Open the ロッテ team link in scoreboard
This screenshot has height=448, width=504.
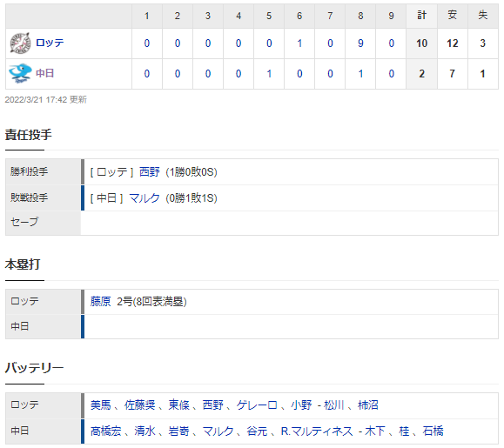pos(50,43)
